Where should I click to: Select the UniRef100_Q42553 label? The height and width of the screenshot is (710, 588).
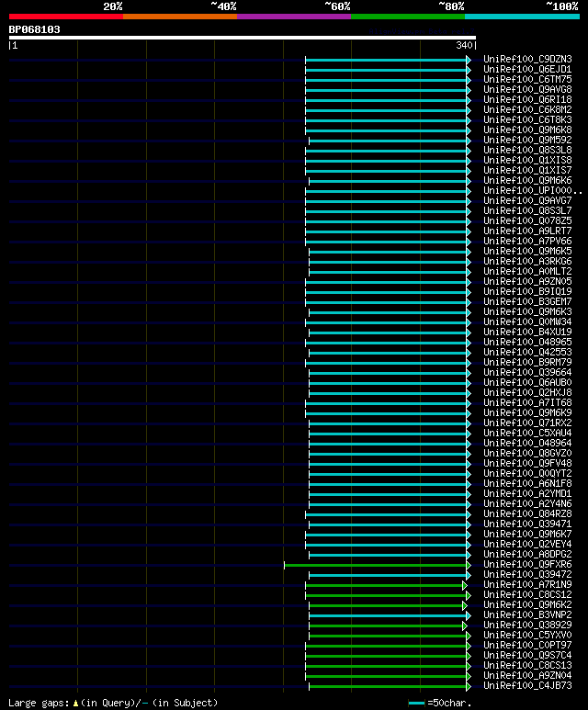pyautogui.click(x=527, y=353)
